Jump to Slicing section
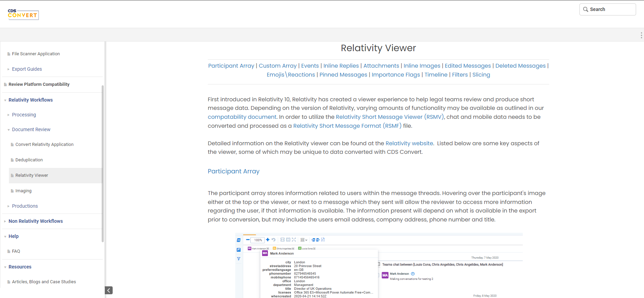Image resolution: width=644 pixels, height=298 pixels. pos(481,74)
